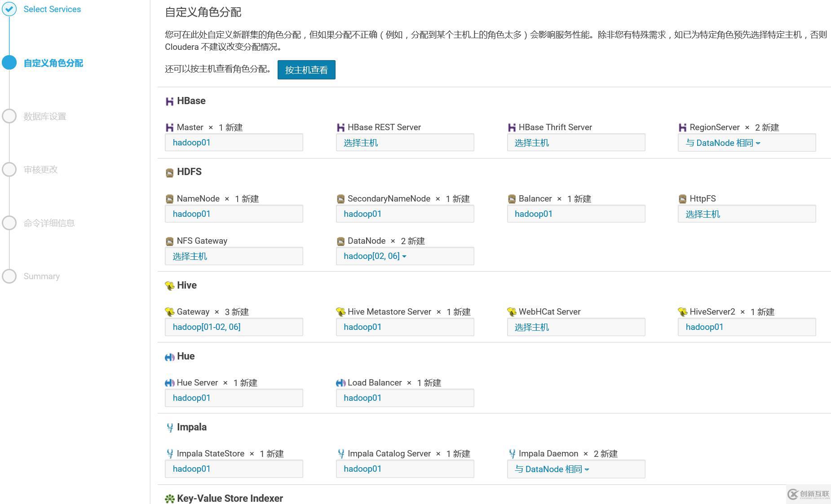Image resolution: width=831 pixels, height=504 pixels.
Task: Click the Hue Load Balancer icon
Action: [x=340, y=383]
